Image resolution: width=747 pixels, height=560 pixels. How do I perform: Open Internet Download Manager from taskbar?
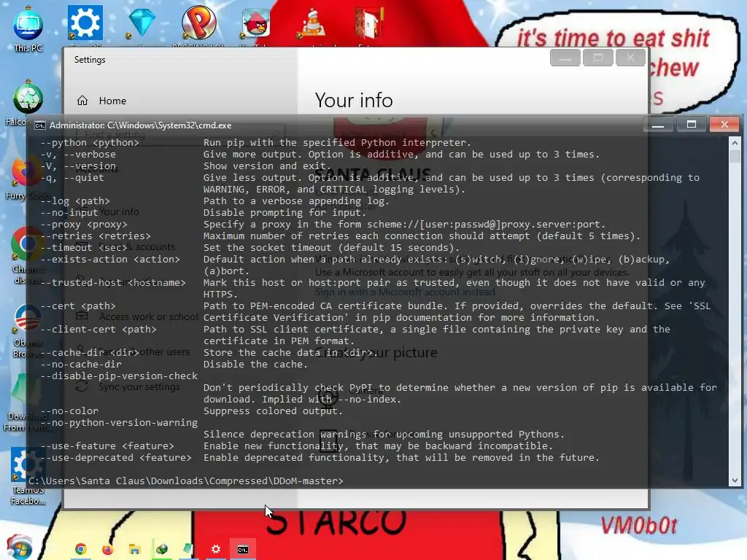[161, 549]
